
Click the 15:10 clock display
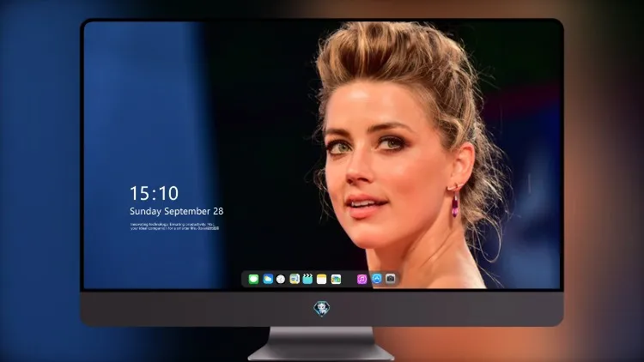(154, 193)
